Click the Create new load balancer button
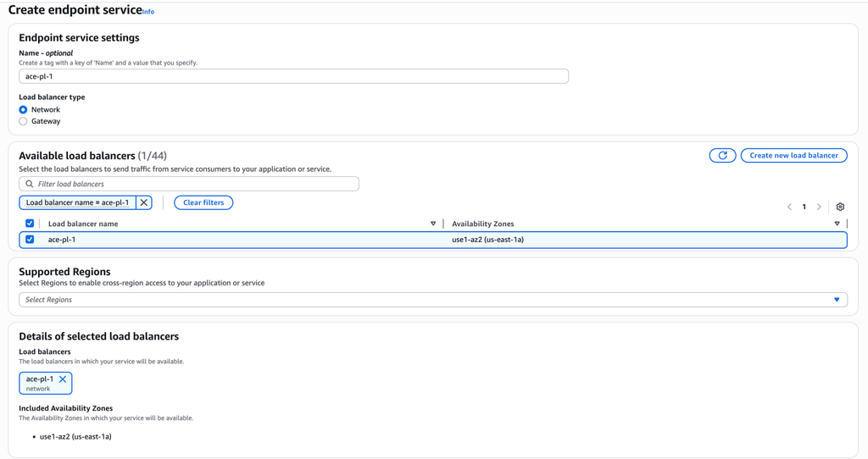Viewport: 868px width, 459px height. (x=793, y=156)
